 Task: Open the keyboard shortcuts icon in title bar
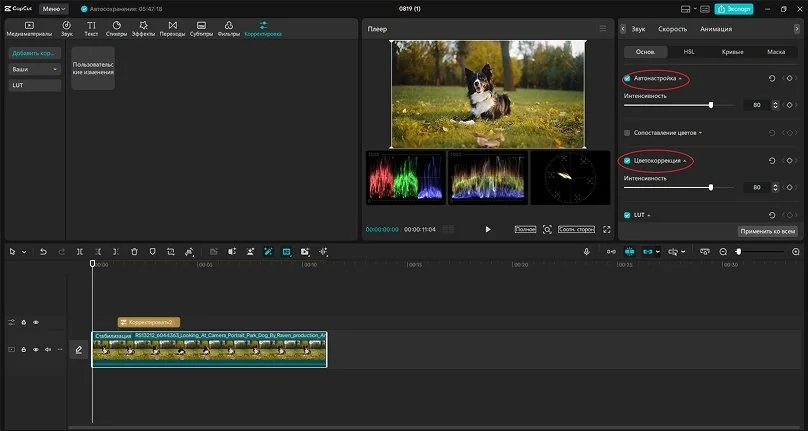click(705, 9)
